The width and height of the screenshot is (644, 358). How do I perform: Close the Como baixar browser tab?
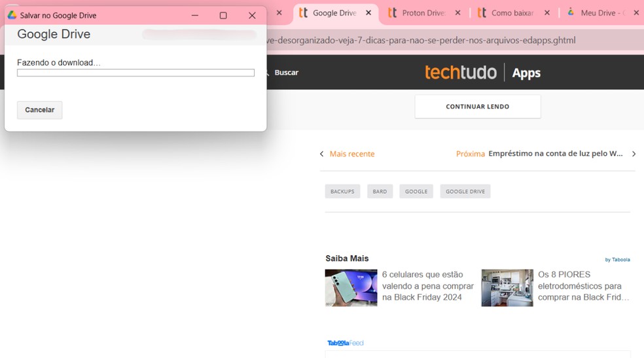547,12
